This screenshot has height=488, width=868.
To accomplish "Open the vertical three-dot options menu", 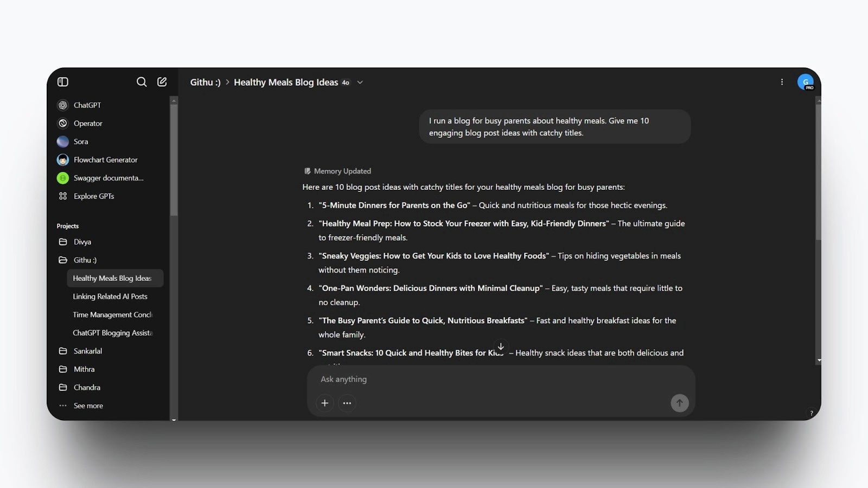I will (782, 82).
